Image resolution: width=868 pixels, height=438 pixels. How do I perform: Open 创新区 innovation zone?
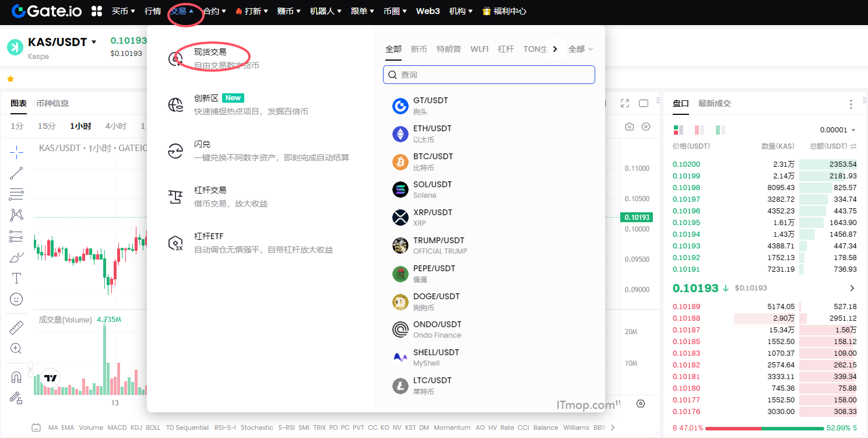point(206,98)
